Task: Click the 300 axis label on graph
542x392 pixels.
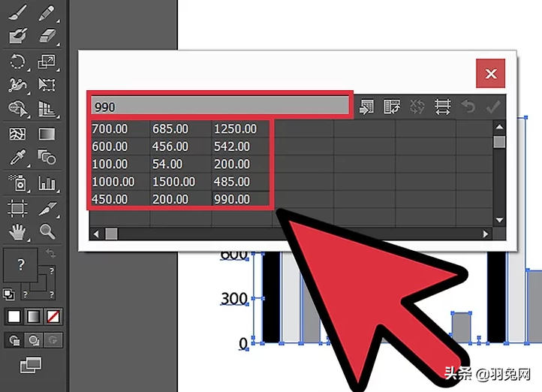Action: [234, 298]
